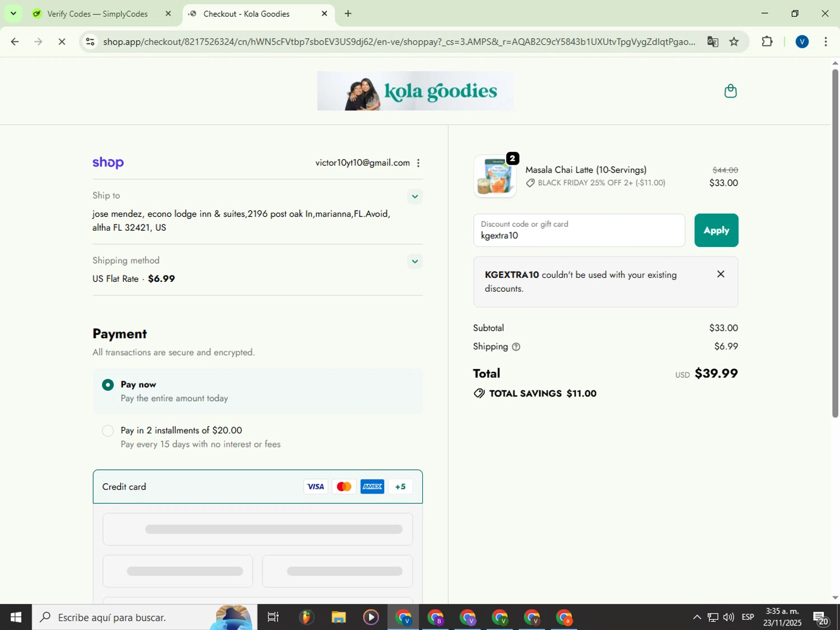Expand the Ship to address section
Image resolution: width=840 pixels, height=630 pixels.
click(x=414, y=197)
